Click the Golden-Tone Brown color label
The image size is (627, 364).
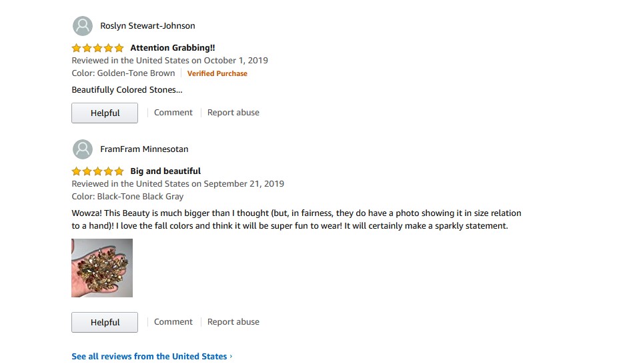click(123, 73)
